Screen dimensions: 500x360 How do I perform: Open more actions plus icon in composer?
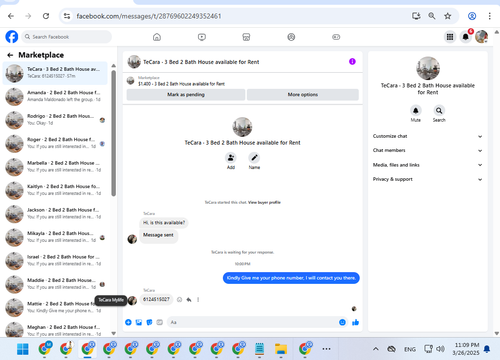(128, 322)
